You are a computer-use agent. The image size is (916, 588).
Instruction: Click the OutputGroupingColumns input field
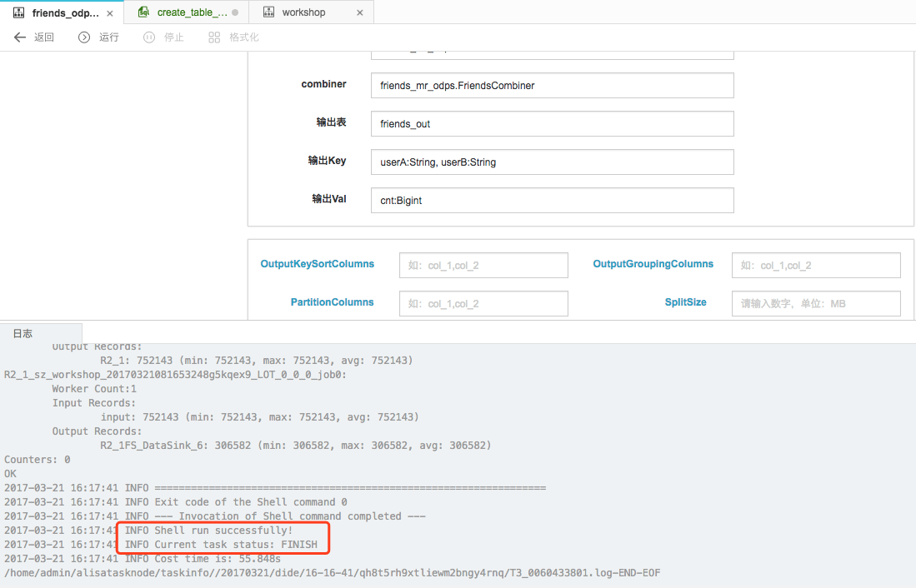click(x=816, y=265)
